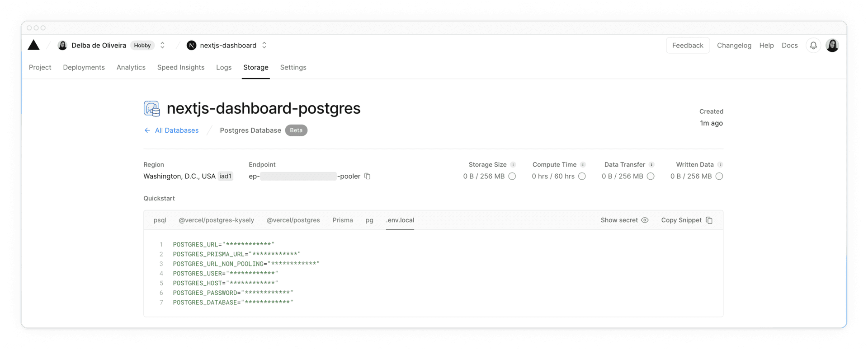Click the POSTGRES_URL line
Viewport: 868px width, 349px height.
(x=224, y=244)
